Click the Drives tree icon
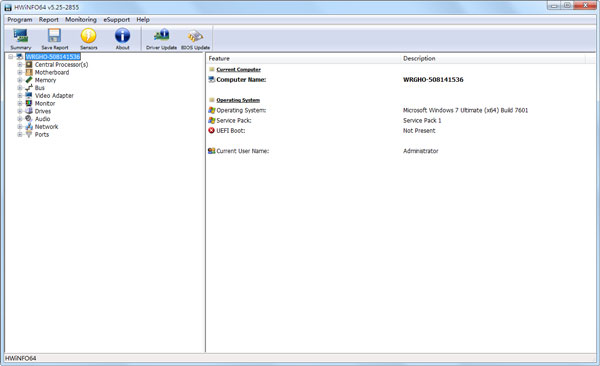This screenshot has width=600, height=366. tap(29, 111)
